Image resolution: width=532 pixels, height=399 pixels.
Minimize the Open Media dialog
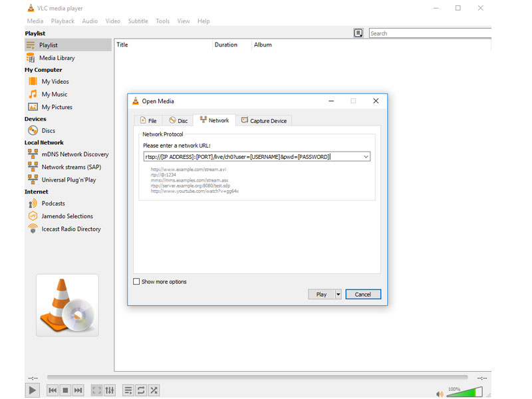331,101
